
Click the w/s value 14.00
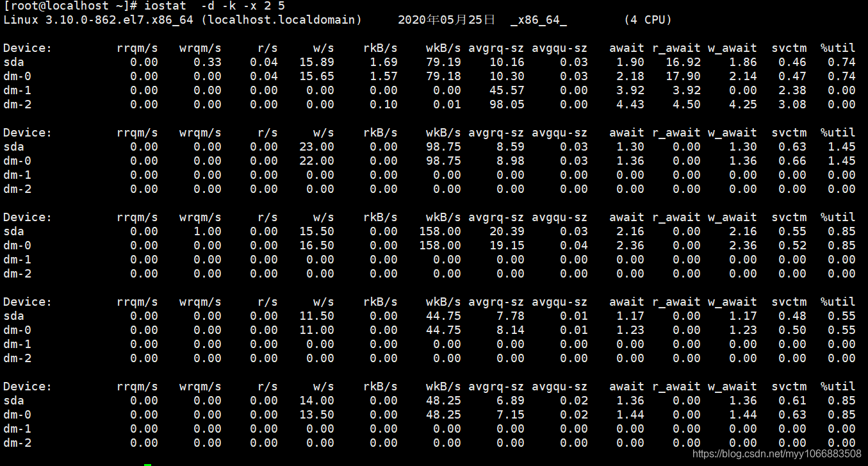[x=316, y=401]
